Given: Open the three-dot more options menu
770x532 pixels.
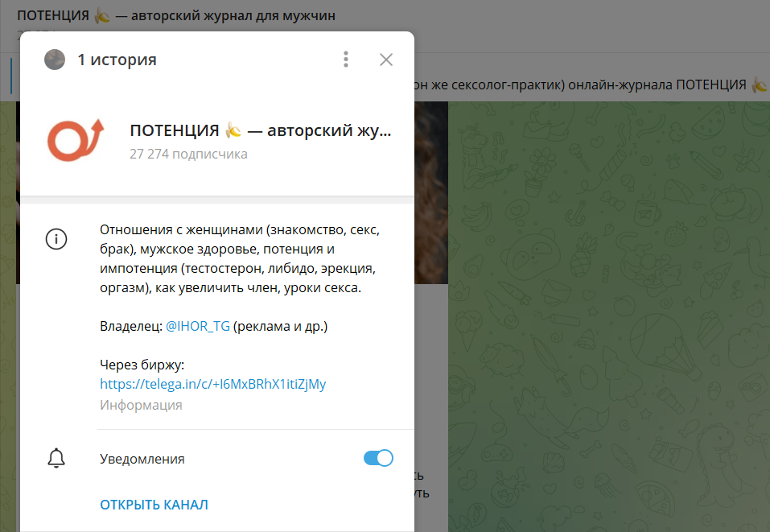Looking at the screenshot, I should tap(346, 60).
